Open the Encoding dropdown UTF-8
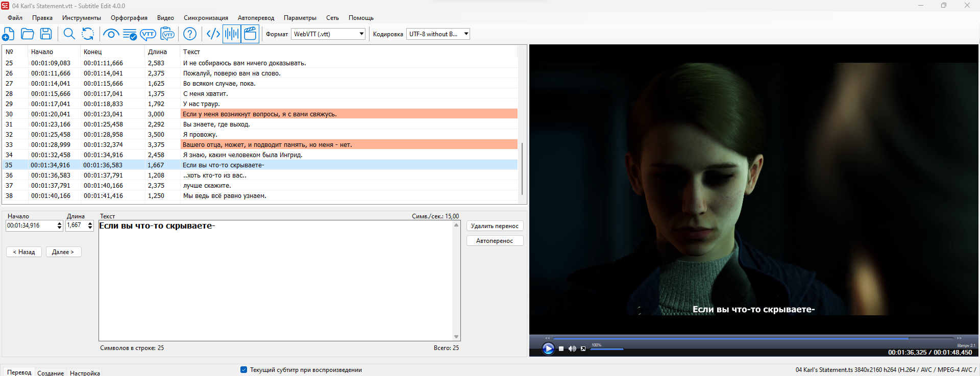Screen dimensions: 980x376 point(438,34)
